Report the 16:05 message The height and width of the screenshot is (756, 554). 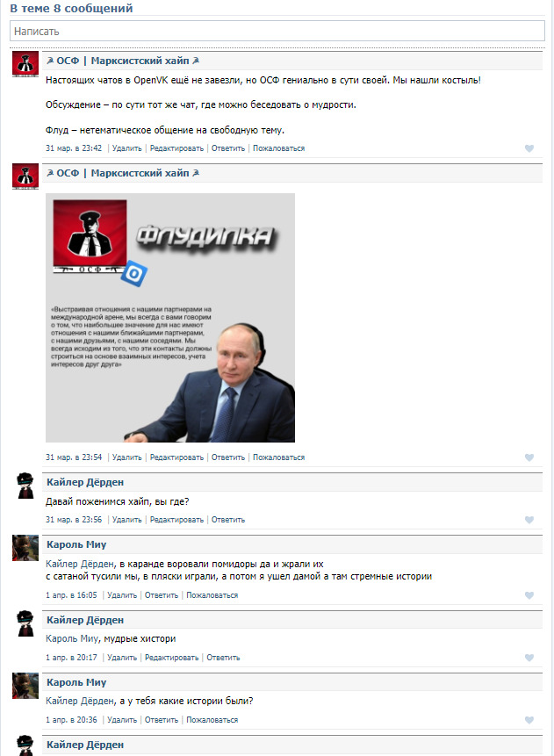(x=212, y=595)
